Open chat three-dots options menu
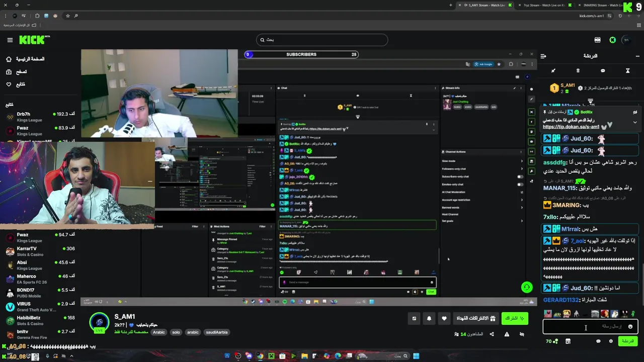The width and height of the screenshot is (644, 362). 638,56
